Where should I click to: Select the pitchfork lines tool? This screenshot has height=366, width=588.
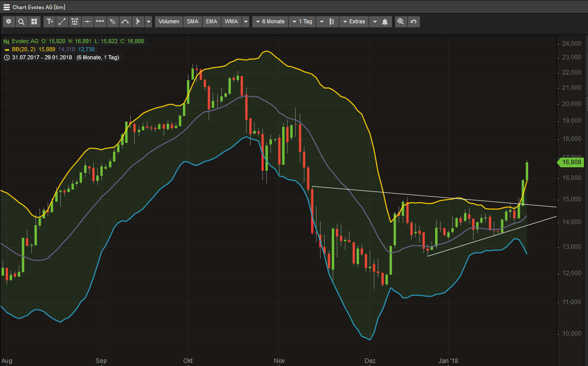[112, 22]
